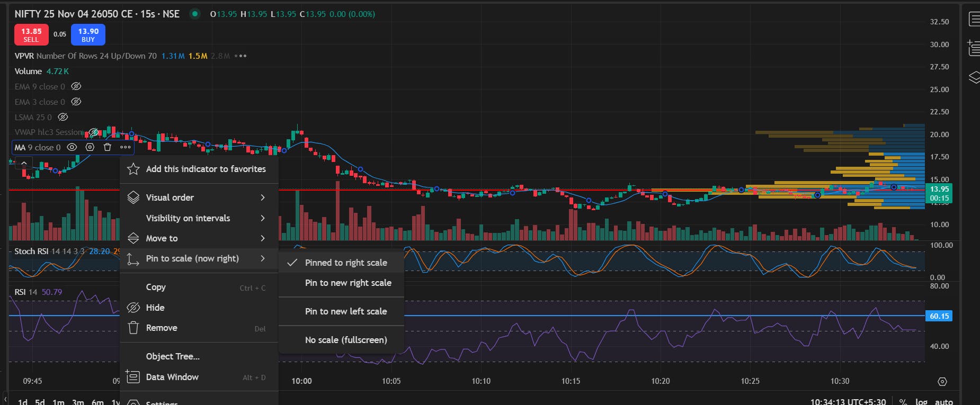Show hidden EMA 9 close indicator

point(76,86)
